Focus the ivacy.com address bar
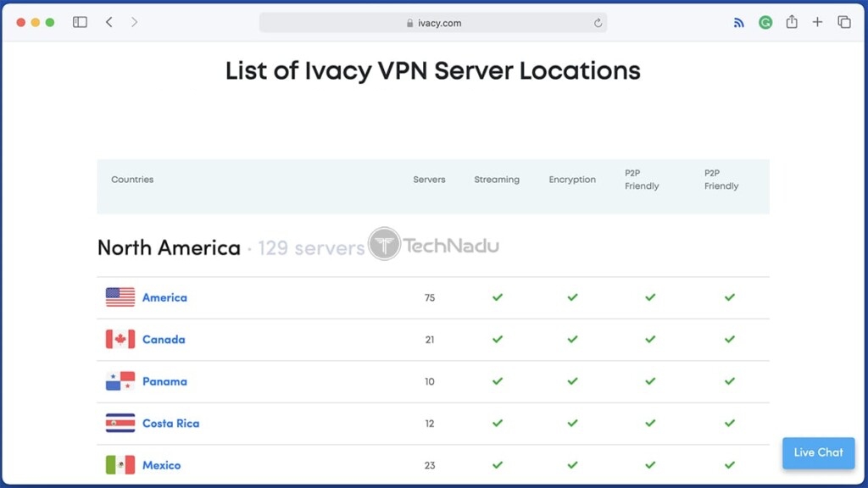This screenshot has height=488, width=868. pos(433,23)
